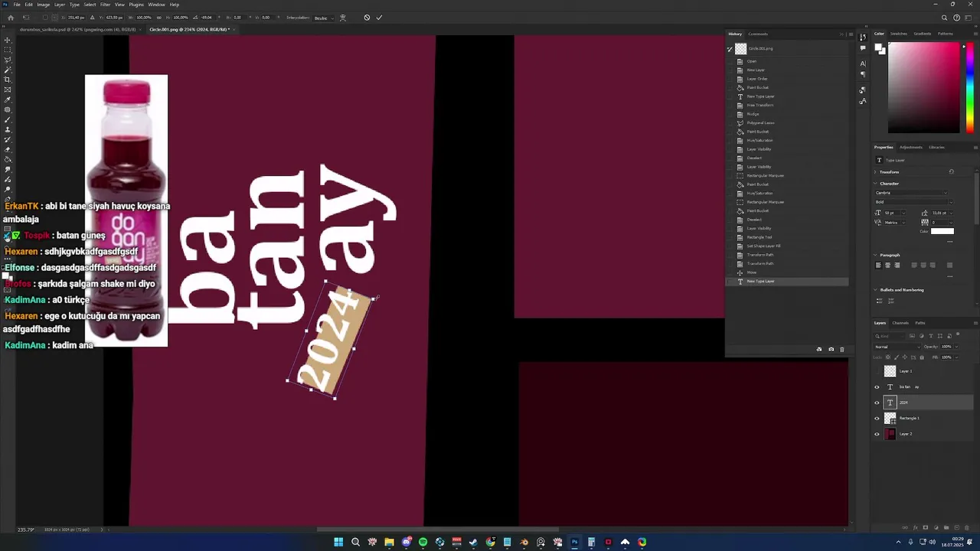Reset transform icon in Properties panel
Image resolution: width=980 pixels, height=551 pixels.
951,171
